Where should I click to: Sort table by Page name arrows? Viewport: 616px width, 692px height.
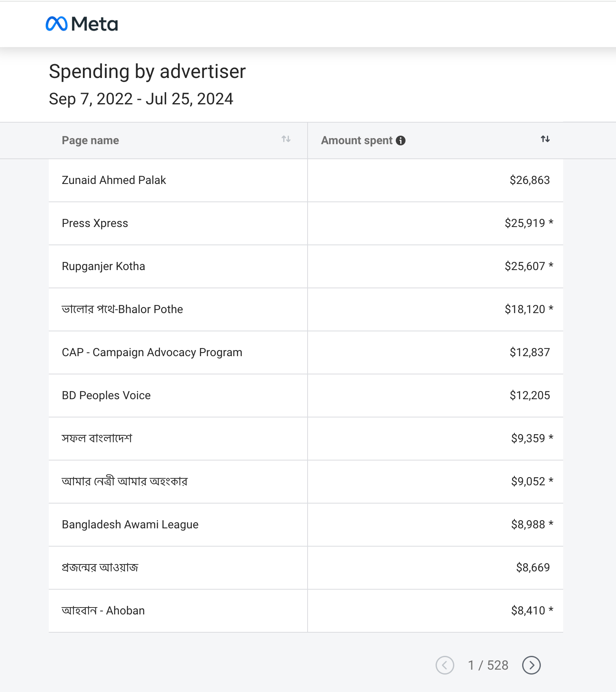coord(286,139)
